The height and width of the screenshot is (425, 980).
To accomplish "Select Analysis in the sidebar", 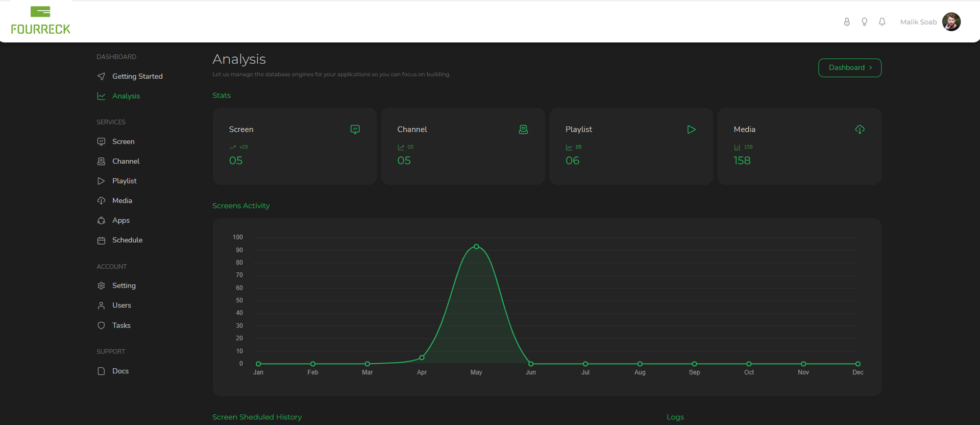I will pos(126,96).
